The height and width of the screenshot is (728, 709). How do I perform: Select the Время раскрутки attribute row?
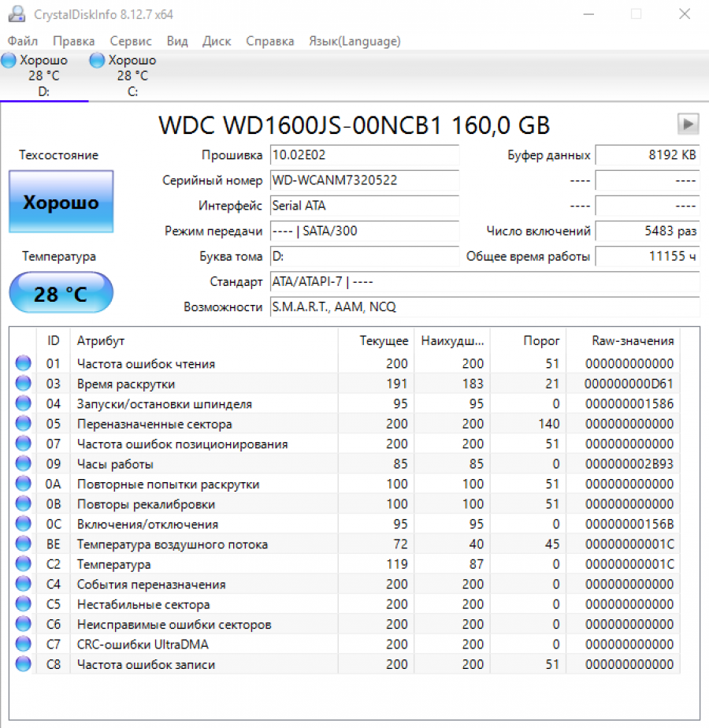[126, 384]
